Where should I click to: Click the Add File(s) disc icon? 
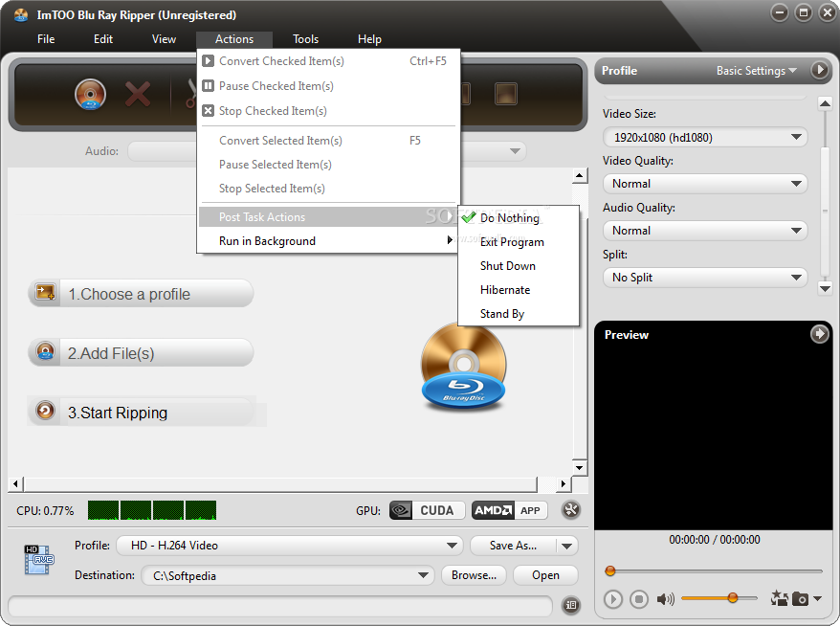tap(45, 352)
